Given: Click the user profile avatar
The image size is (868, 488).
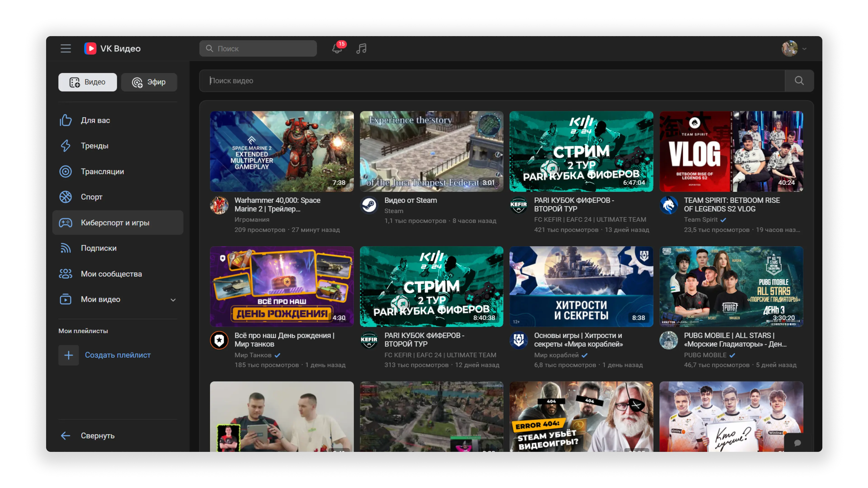Looking at the screenshot, I should click(789, 49).
